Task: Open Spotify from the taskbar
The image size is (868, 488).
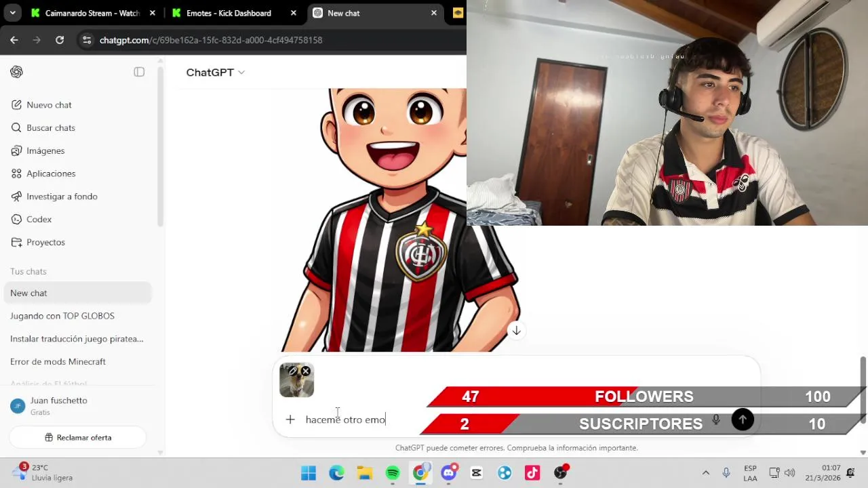Action: (x=393, y=472)
